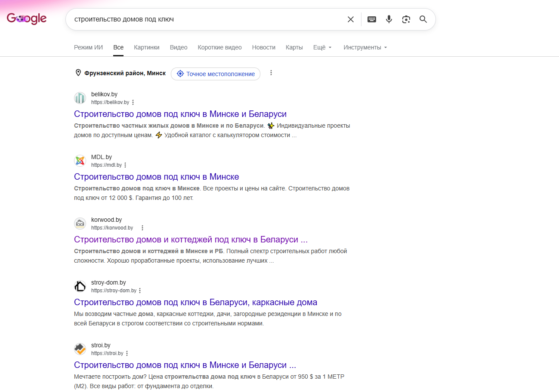Open search by image camera icon
This screenshot has height=392, width=559.
tap(406, 19)
